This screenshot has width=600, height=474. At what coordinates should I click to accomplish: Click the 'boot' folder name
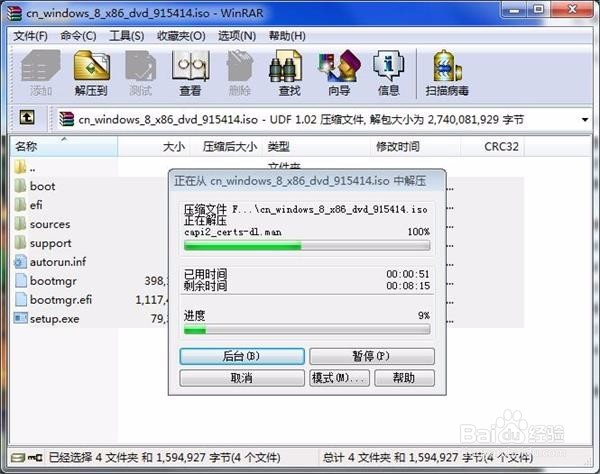pos(42,186)
